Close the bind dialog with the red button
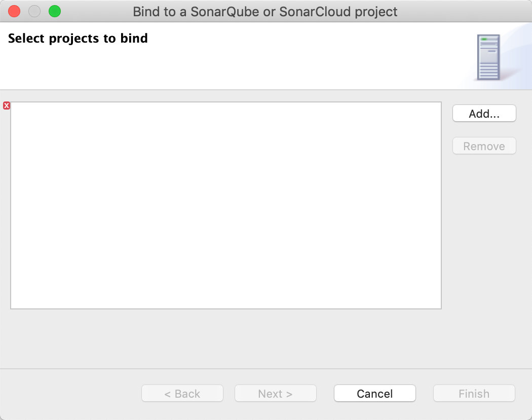This screenshot has height=420, width=532. (14, 11)
